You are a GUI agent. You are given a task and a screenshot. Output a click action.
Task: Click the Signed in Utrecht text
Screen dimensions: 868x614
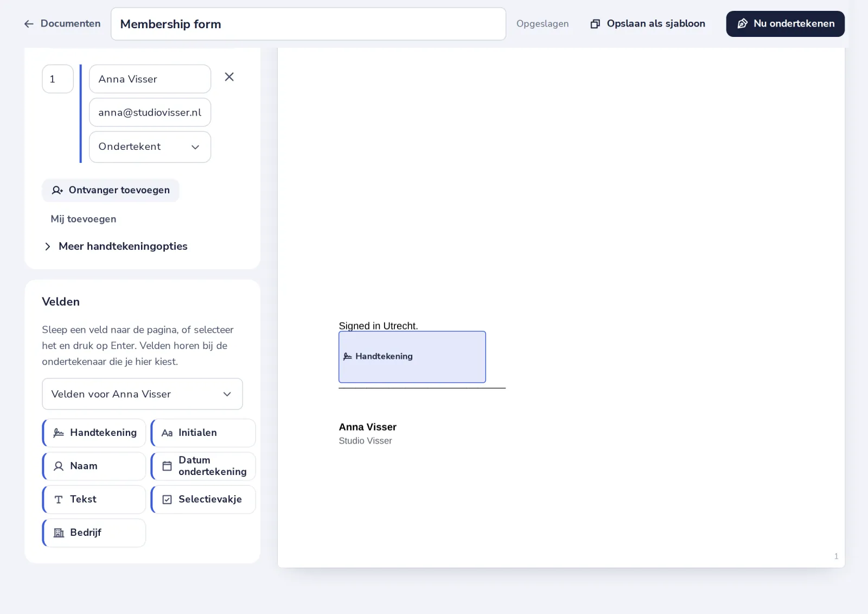coord(378,326)
